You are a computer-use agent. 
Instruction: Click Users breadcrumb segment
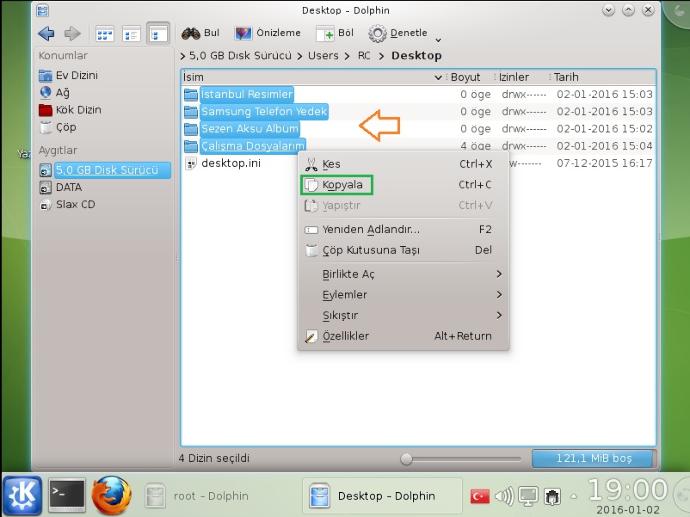coord(323,56)
